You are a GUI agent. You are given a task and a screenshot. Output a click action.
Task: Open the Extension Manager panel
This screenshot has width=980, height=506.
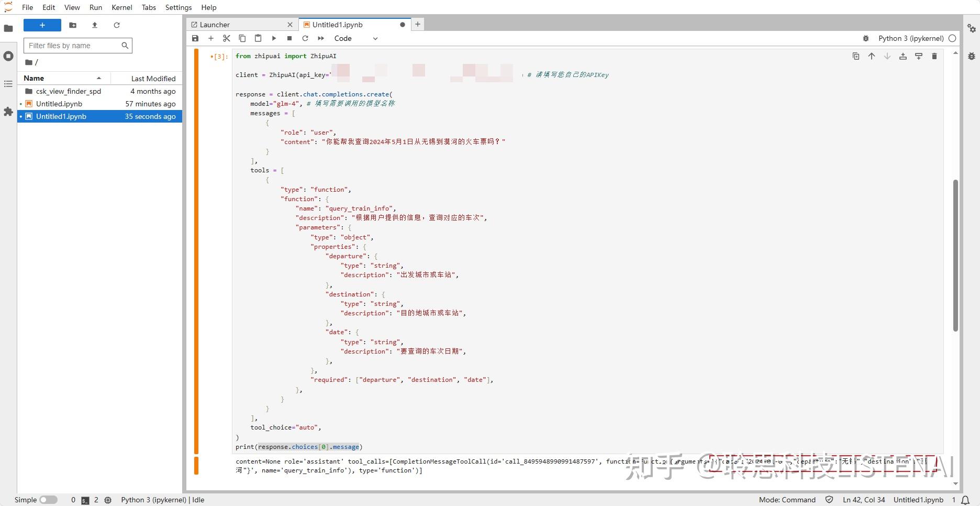coord(8,112)
